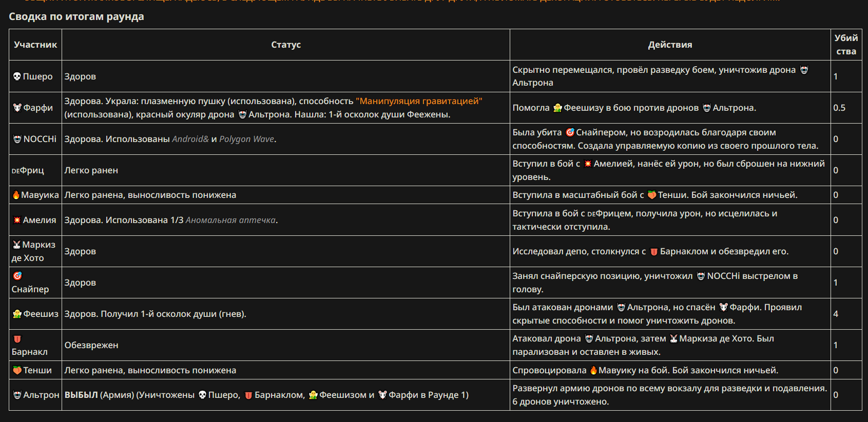Click the fairy icon beside Феешиз in Участник column

pyautogui.click(x=17, y=314)
